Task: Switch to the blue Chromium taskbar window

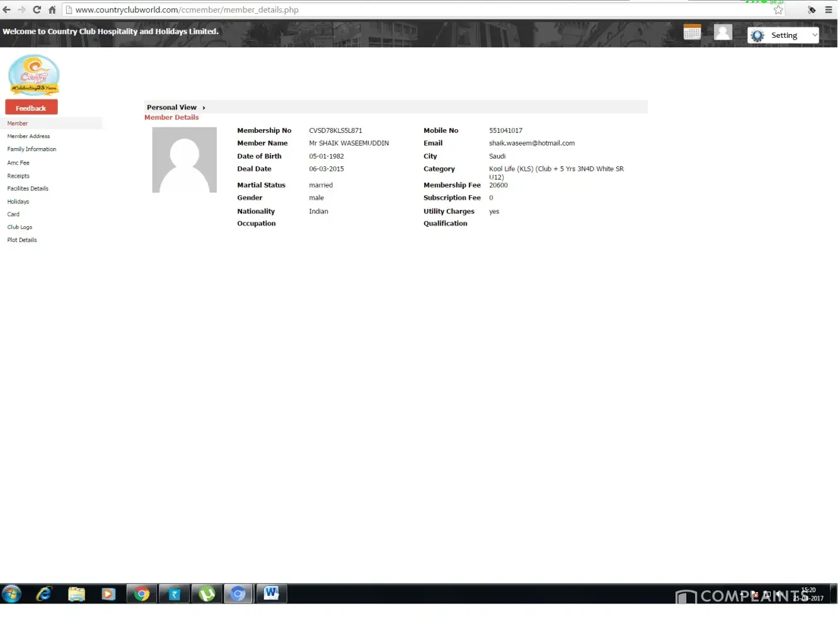Action: [238, 594]
